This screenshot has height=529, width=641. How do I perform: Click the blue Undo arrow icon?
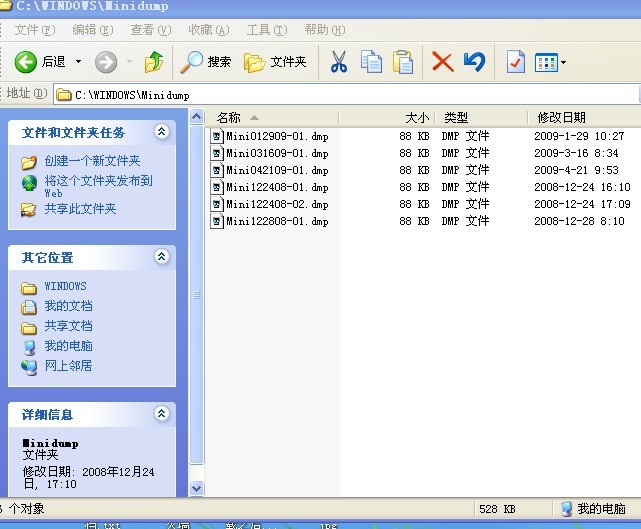point(475,62)
